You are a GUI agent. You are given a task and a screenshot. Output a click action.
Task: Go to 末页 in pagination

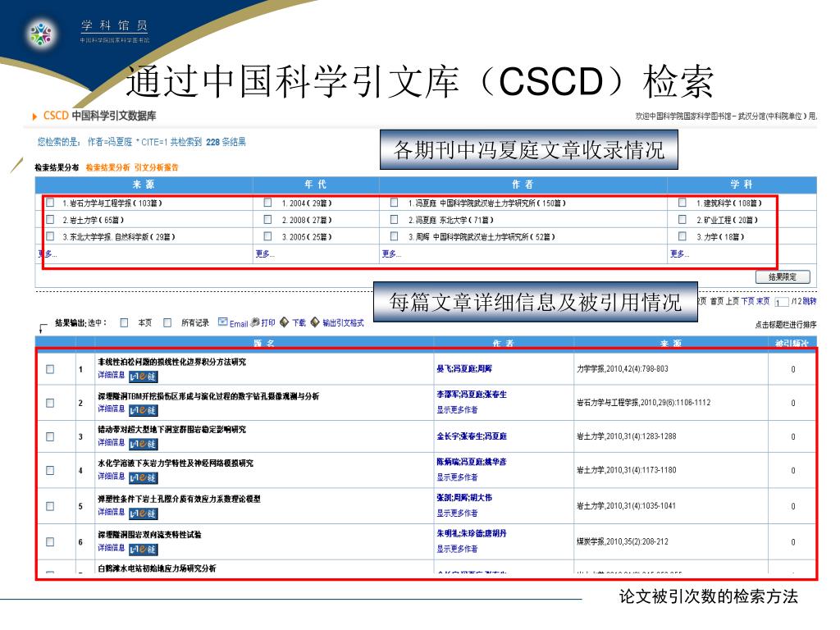click(x=763, y=301)
